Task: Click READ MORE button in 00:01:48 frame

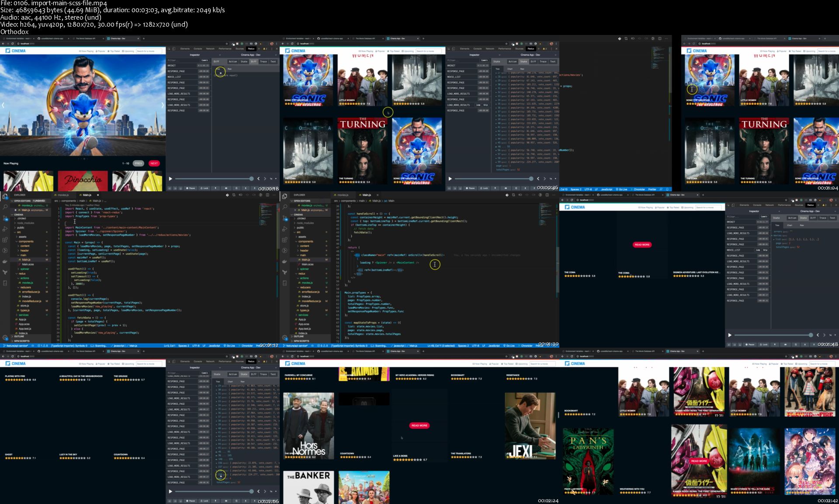Action: click(642, 245)
